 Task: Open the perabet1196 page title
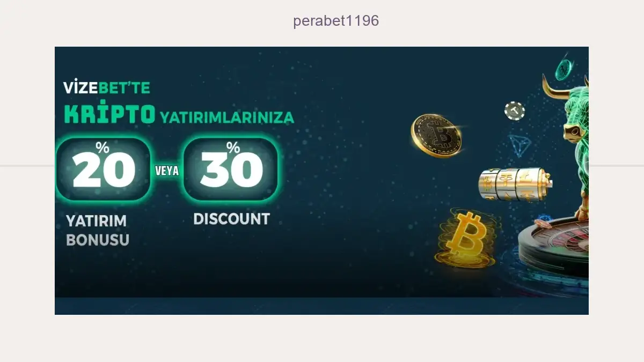[336, 21]
